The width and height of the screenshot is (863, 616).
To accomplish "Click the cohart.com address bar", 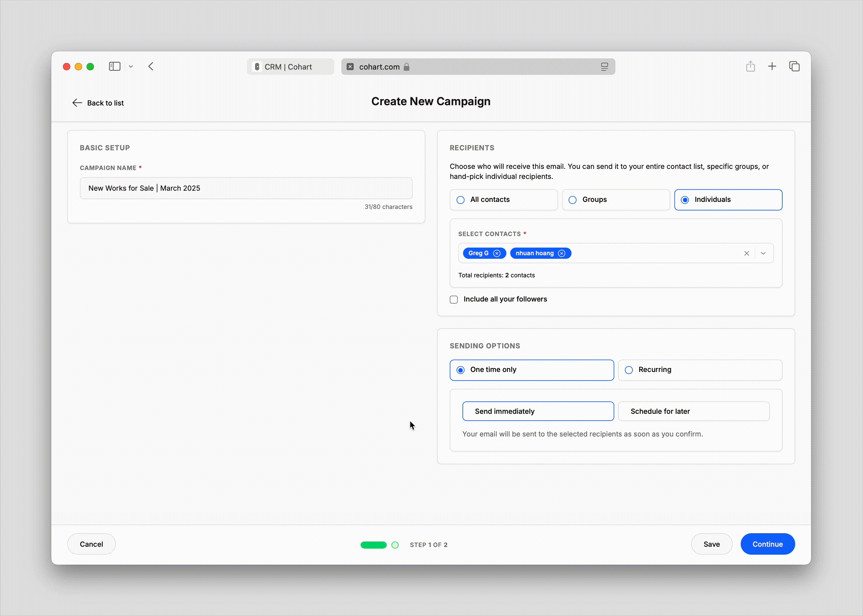I will (478, 67).
